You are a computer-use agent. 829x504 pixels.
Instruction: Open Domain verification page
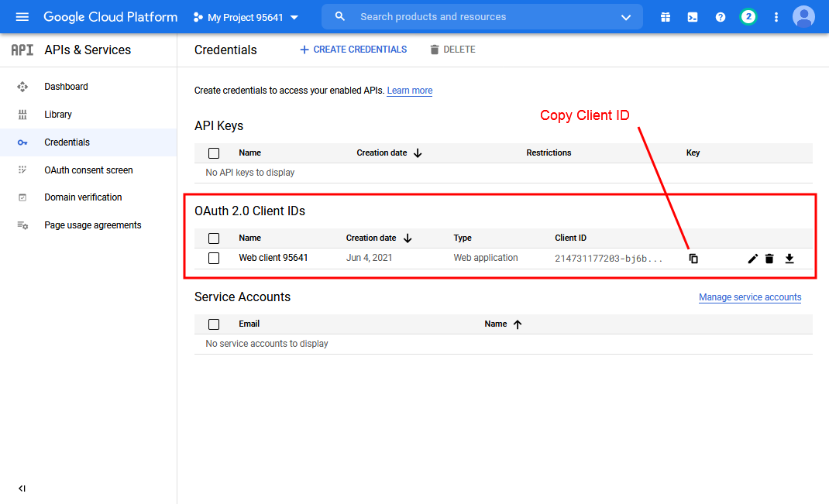[x=88, y=197]
